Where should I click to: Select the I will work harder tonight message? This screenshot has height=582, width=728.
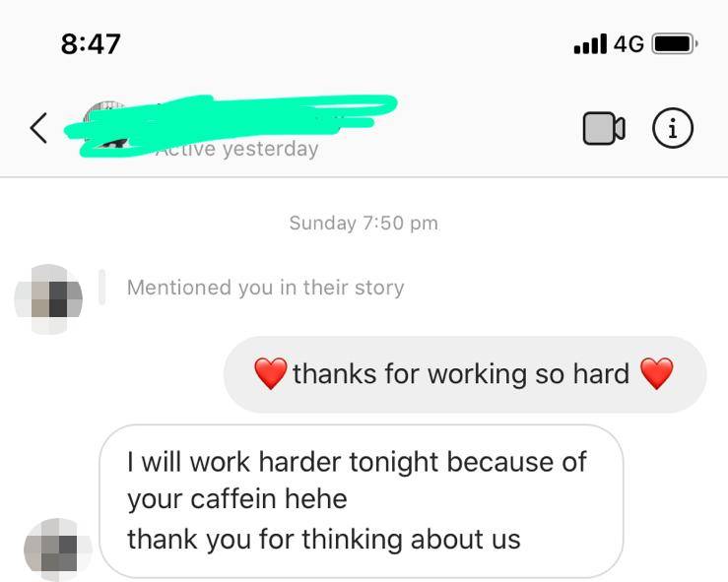pos(361,501)
